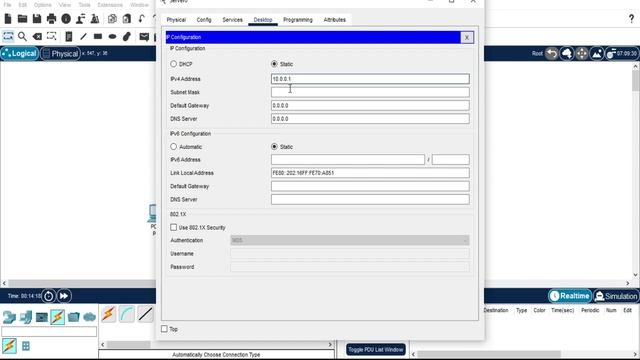The width and height of the screenshot is (640, 360).
Task: Select the structured cabling grid subcategory
Action: (x=26, y=346)
